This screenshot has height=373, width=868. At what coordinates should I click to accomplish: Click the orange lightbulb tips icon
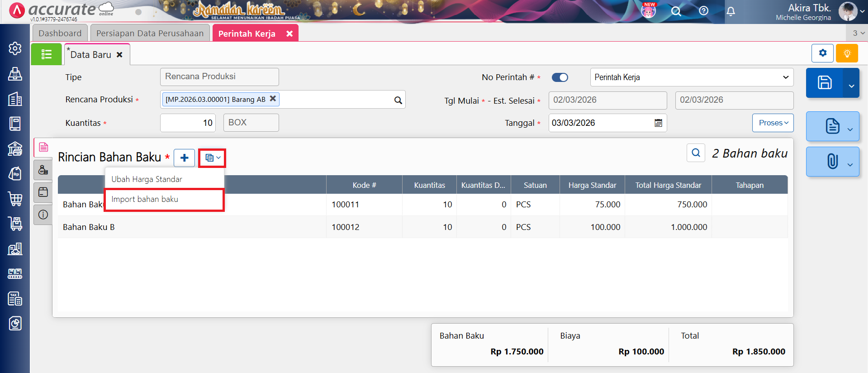click(847, 53)
